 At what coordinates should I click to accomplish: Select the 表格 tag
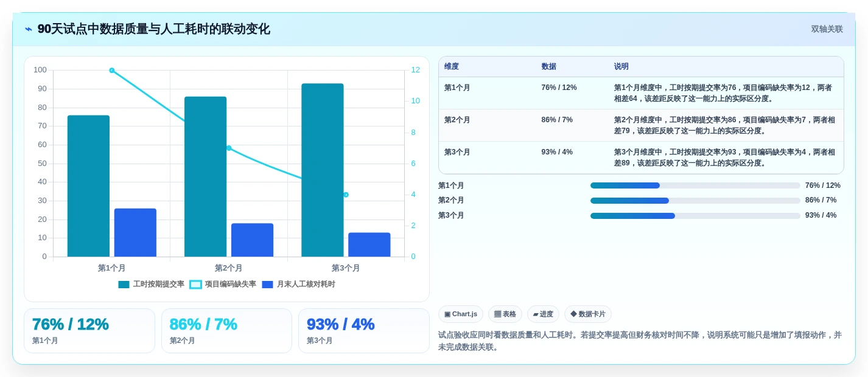click(x=505, y=314)
